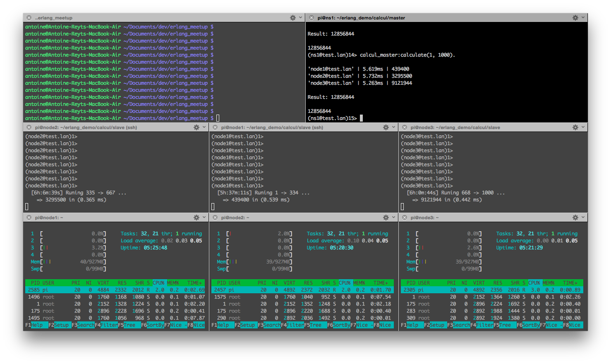Click F3 Search in pi@node1 htop
Viewport: 611px width, 364px height.
click(83, 325)
